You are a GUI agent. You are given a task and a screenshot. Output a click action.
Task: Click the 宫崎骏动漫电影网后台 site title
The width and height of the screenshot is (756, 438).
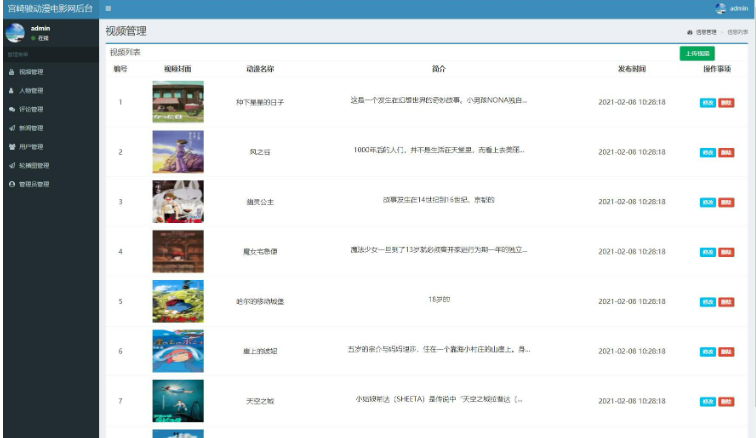pyautogui.click(x=50, y=8)
